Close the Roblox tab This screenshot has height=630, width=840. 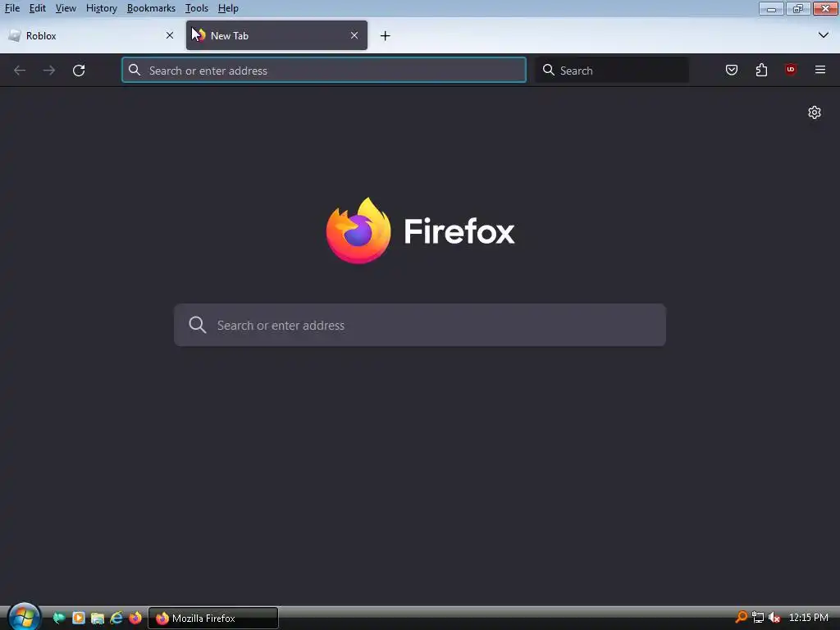(170, 35)
